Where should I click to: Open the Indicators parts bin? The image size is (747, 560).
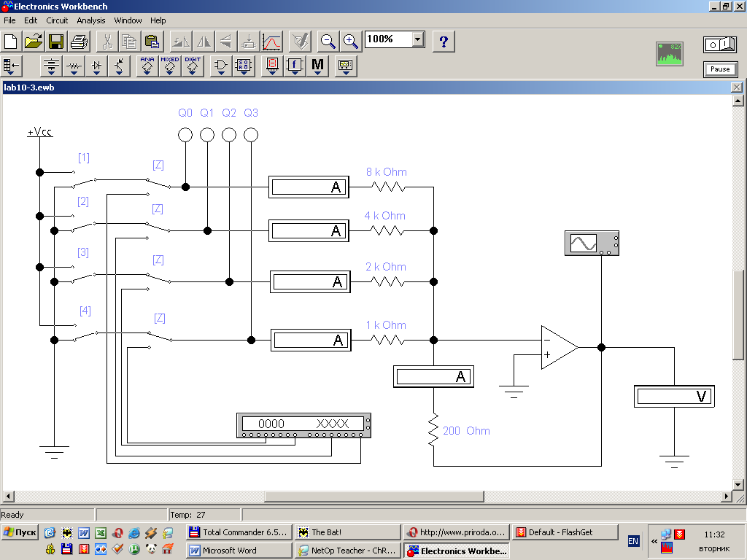tap(272, 66)
